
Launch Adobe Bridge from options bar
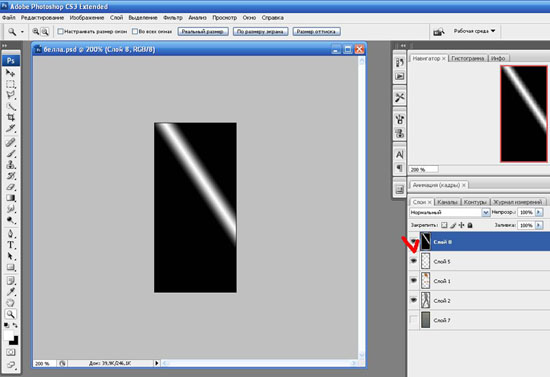point(438,32)
